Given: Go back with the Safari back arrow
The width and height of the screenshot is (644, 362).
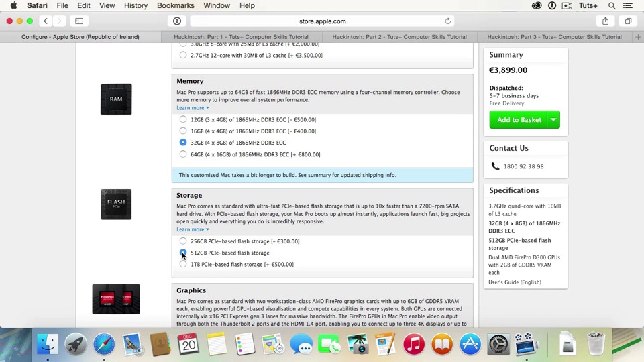Looking at the screenshot, I should [x=46, y=21].
